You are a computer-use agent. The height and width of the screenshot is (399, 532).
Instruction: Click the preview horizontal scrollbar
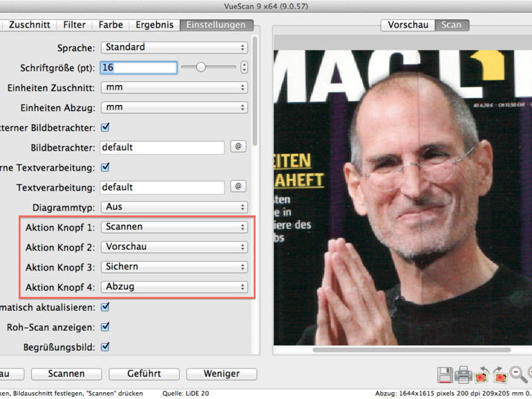click(412, 349)
